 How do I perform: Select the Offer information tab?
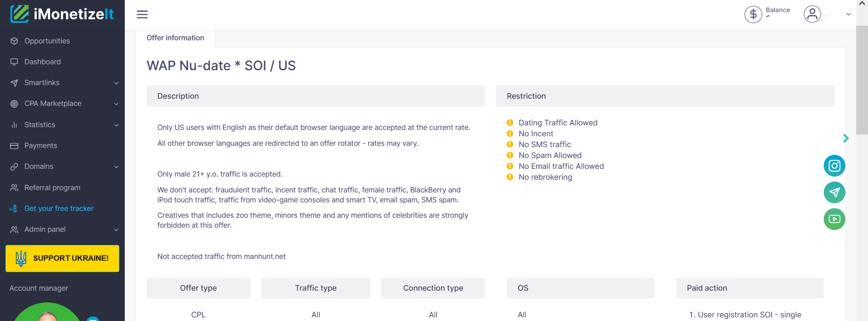click(x=175, y=38)
